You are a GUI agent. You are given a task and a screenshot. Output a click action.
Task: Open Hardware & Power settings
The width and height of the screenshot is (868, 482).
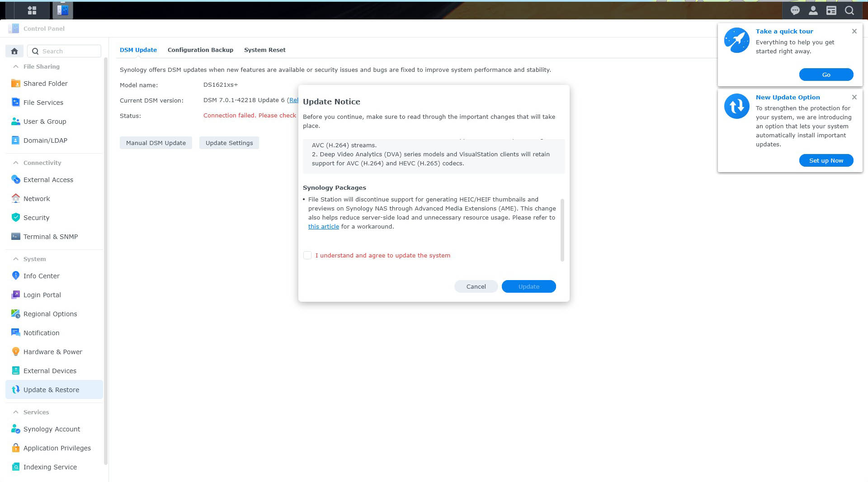click(x=54, y=352)
